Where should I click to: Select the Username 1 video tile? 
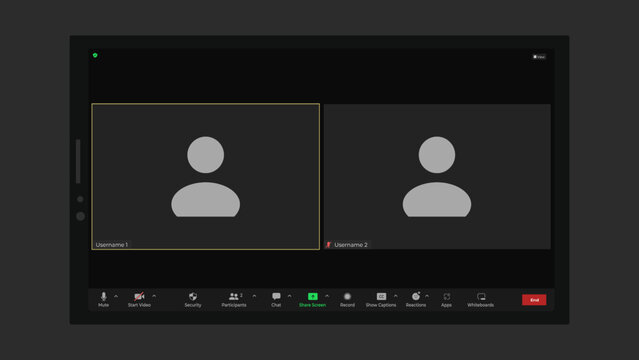(205, 176)
